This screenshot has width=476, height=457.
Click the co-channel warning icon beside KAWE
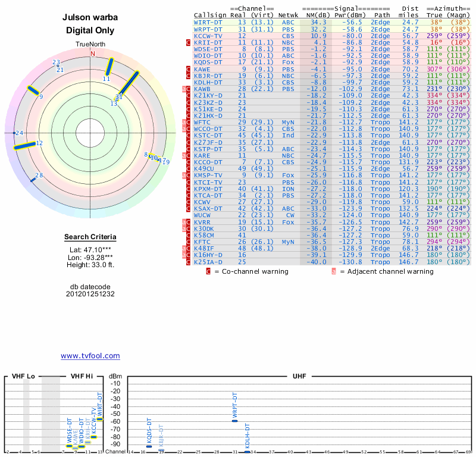(x=189, y=69)
